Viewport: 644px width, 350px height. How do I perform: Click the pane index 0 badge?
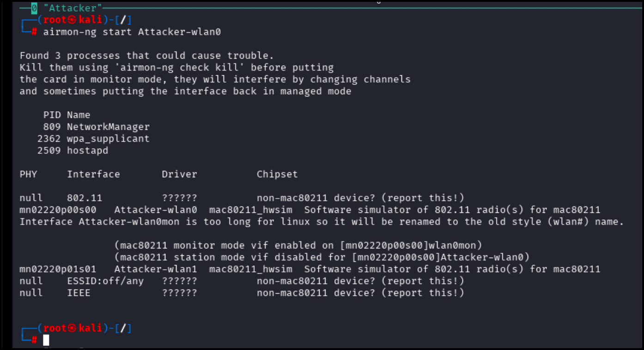pyautogui.click(x=34, y=8)
